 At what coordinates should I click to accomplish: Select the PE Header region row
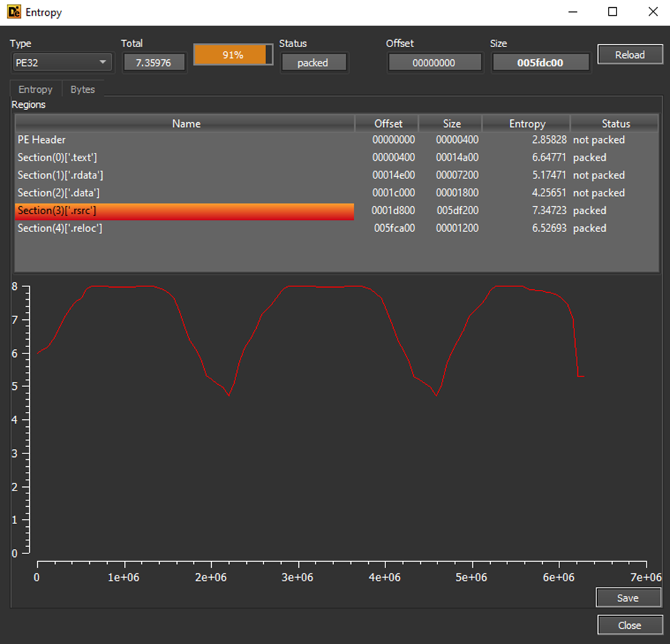click(x=336, y=140)
